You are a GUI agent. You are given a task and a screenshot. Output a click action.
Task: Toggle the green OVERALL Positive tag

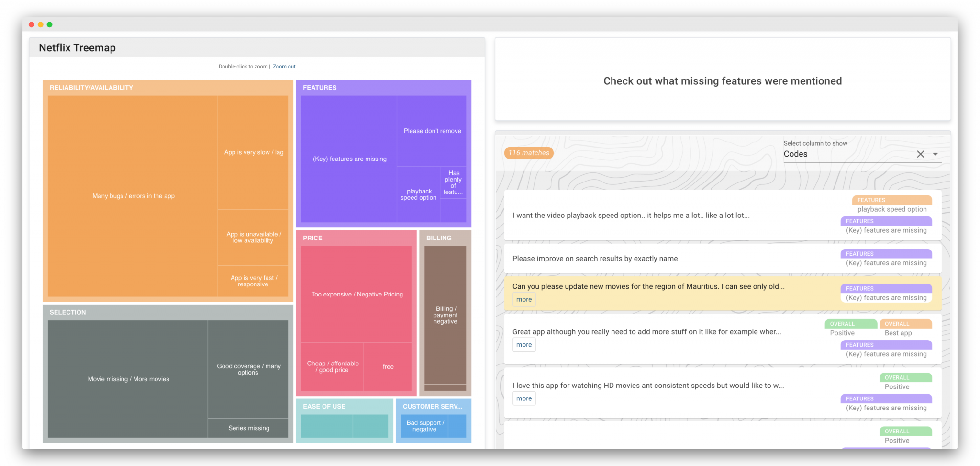pos(850,324)
